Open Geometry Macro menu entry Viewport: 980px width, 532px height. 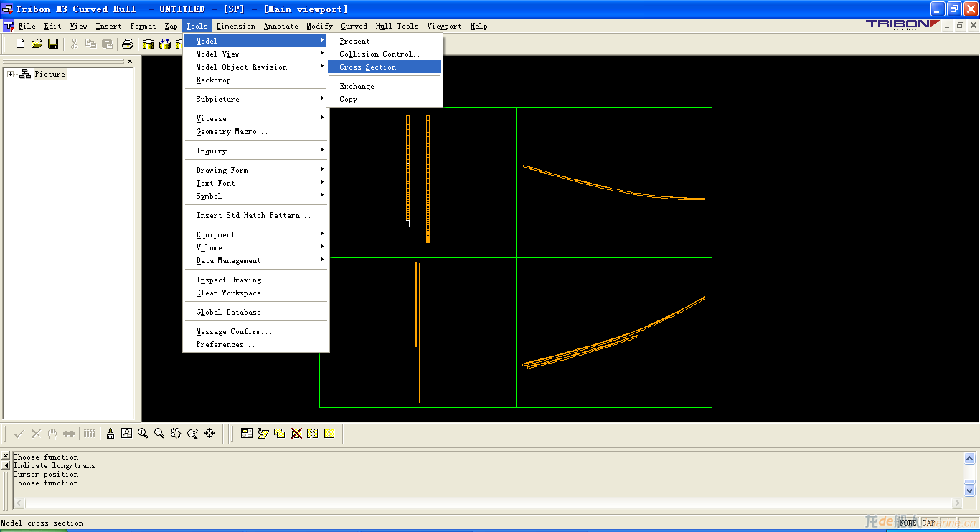pos(256,131)
